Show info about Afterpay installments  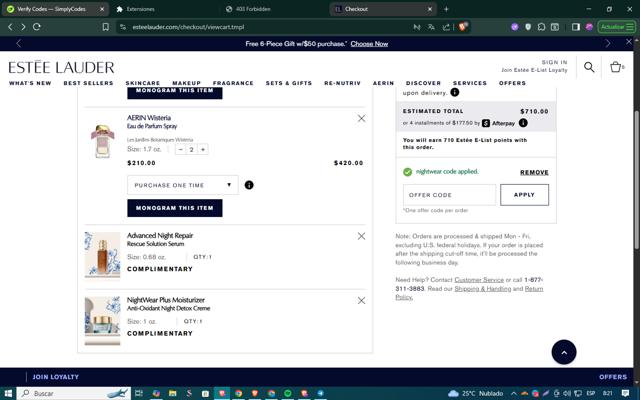pos(523,123)
